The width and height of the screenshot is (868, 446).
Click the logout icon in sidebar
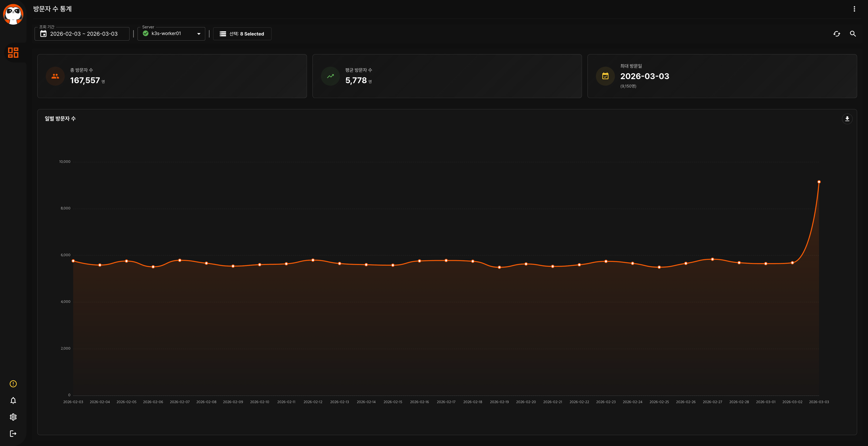pos(13,434)
